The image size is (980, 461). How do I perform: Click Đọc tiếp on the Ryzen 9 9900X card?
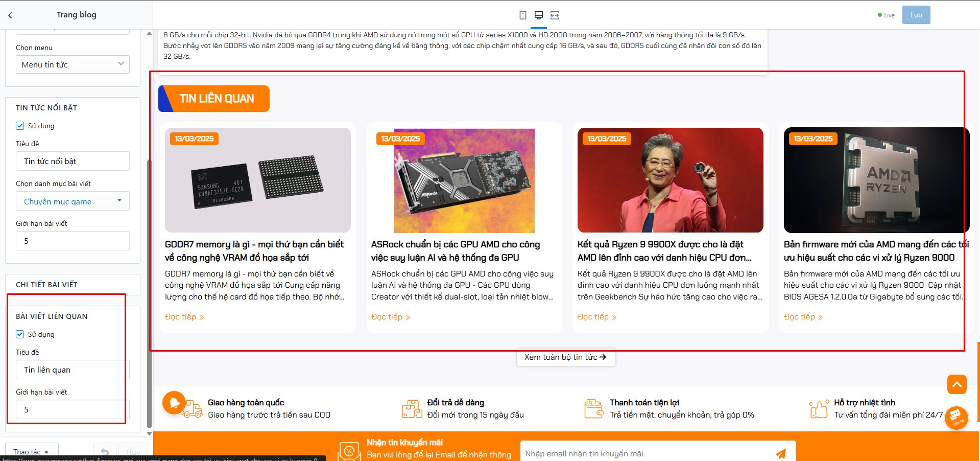tap(597, 317)
